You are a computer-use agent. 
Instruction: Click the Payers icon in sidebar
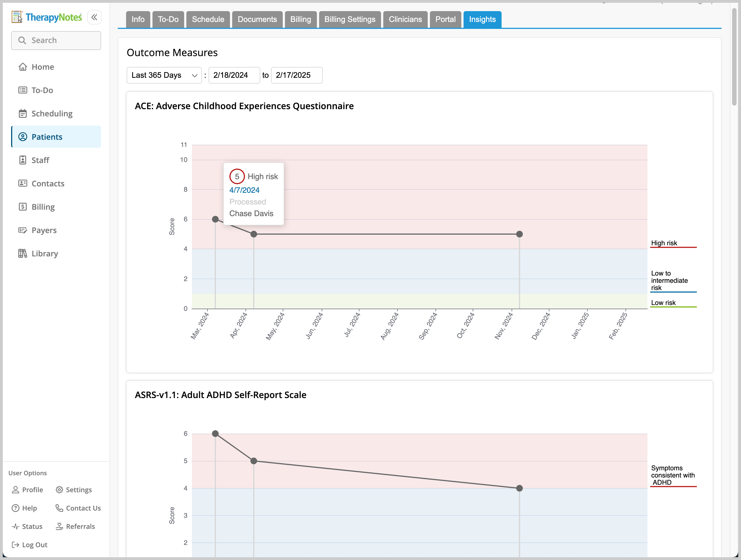click(x=22, y=230)
